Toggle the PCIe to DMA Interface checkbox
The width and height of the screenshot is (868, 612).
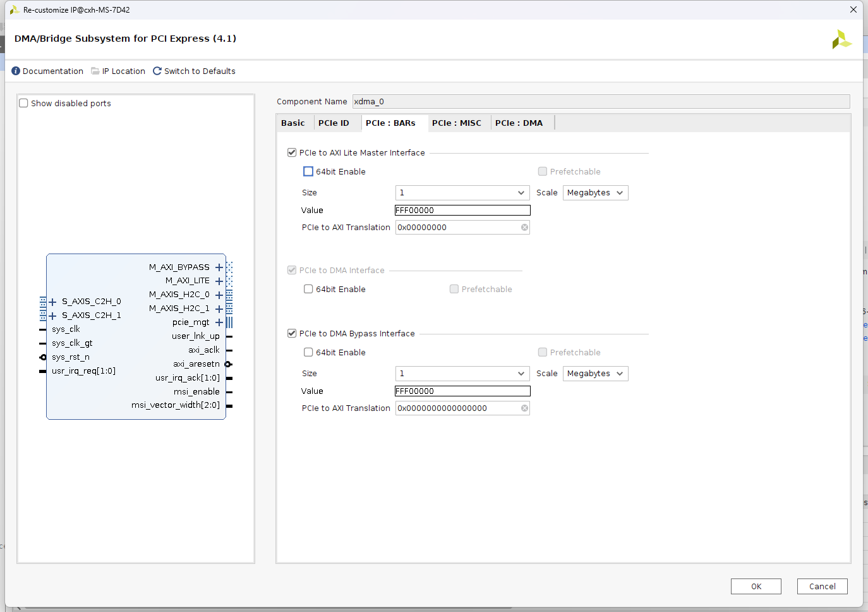point(292,270)
